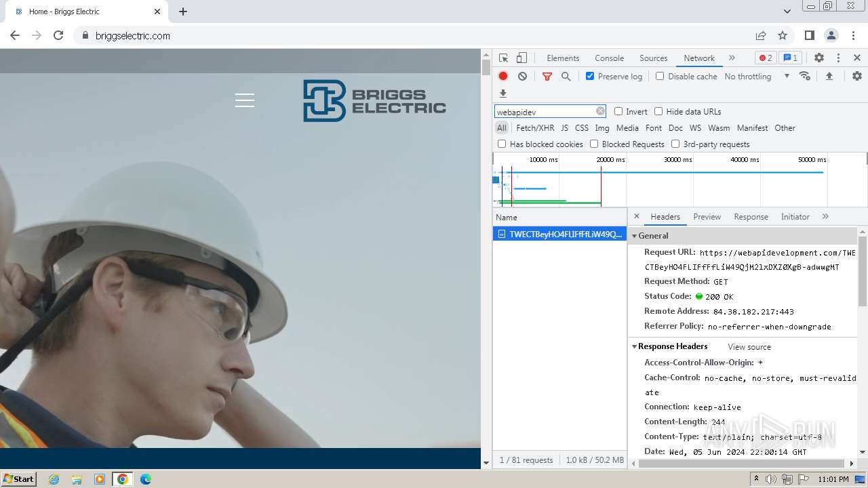Check Hide data URLs
The width and height of the screenshot is (868, 488).
coord(658,111)
